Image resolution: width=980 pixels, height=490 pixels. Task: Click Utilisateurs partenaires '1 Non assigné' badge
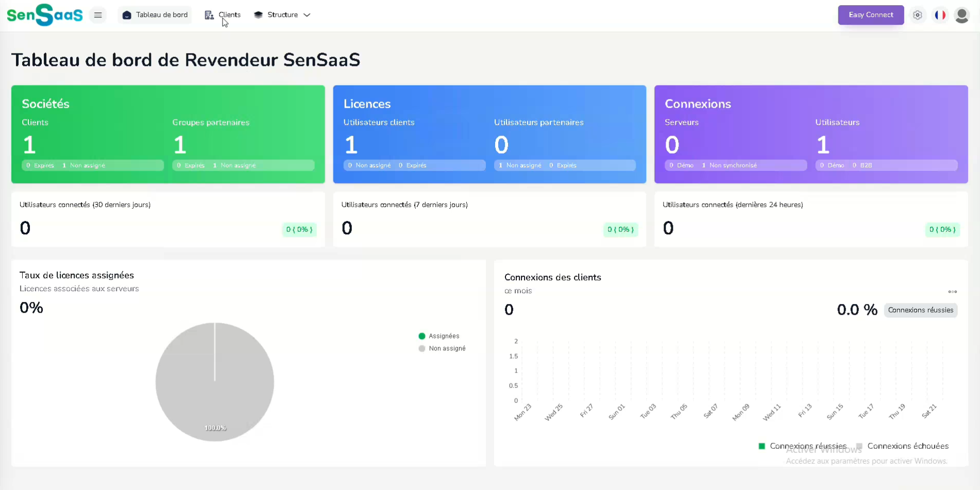(x=520, y=165)
